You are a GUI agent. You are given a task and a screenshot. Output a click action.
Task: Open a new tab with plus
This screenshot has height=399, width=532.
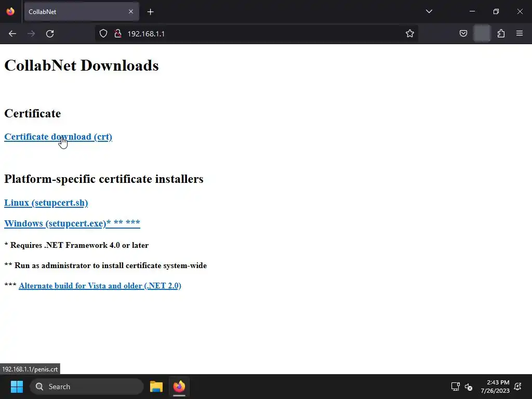click(x=150, y=12)
